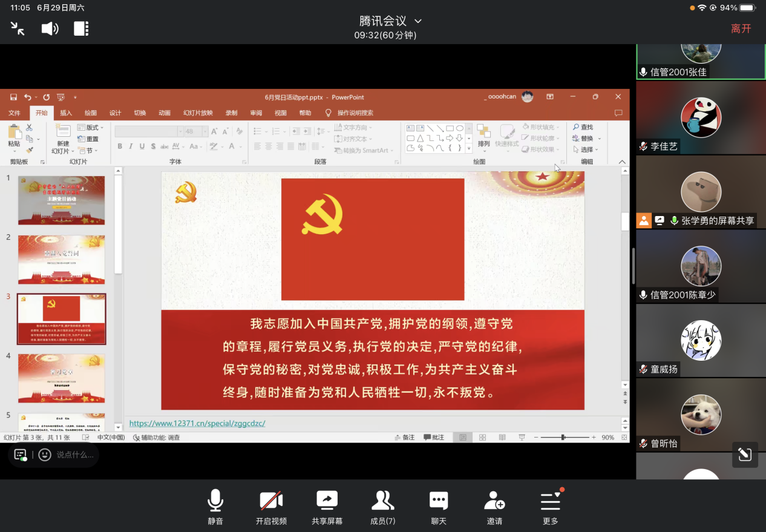The image size is (766, 532).
Task: Open the 审阅 review tab
Action: 256,113
